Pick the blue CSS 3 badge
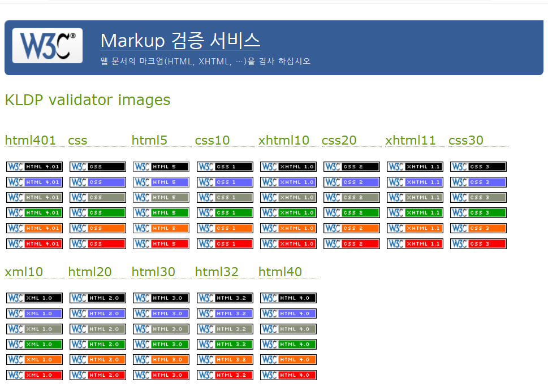This screenshot has height=392, width=548. (478, 182)
